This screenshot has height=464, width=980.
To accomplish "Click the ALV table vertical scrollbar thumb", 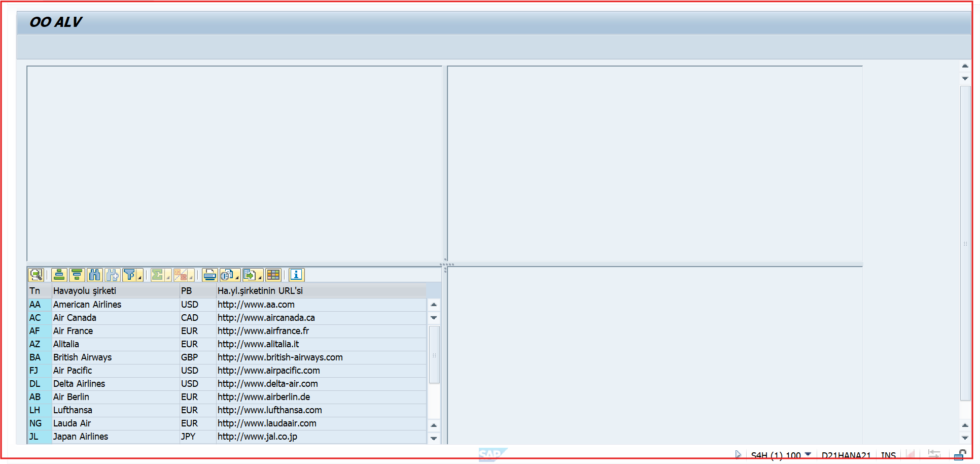I will (434, 354).
